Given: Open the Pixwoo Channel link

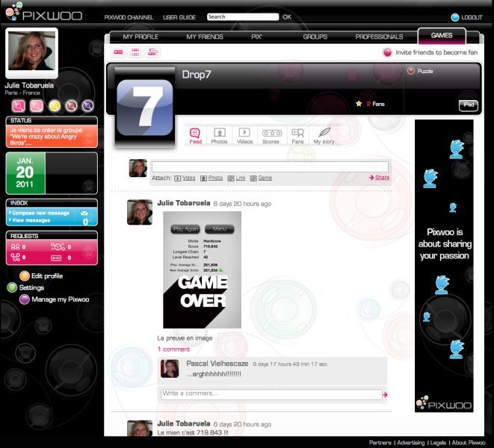Looking at the screenshot, I should 129,17.
